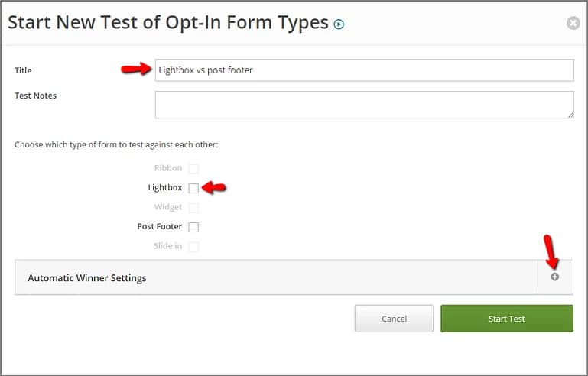Viewport: 588px width, 376px height.
Task: Click inside the Test Notes textarea
Action: 365,105
